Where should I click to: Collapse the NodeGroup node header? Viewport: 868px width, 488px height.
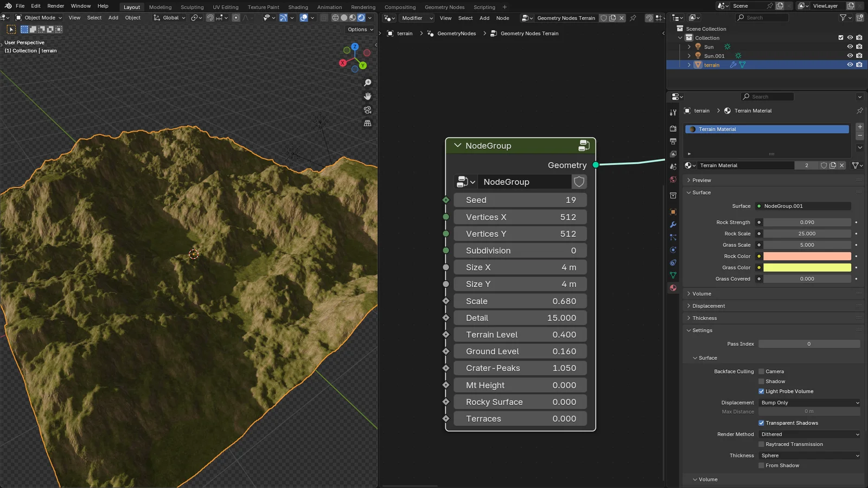pyautogui.click(x=457, y=145)
